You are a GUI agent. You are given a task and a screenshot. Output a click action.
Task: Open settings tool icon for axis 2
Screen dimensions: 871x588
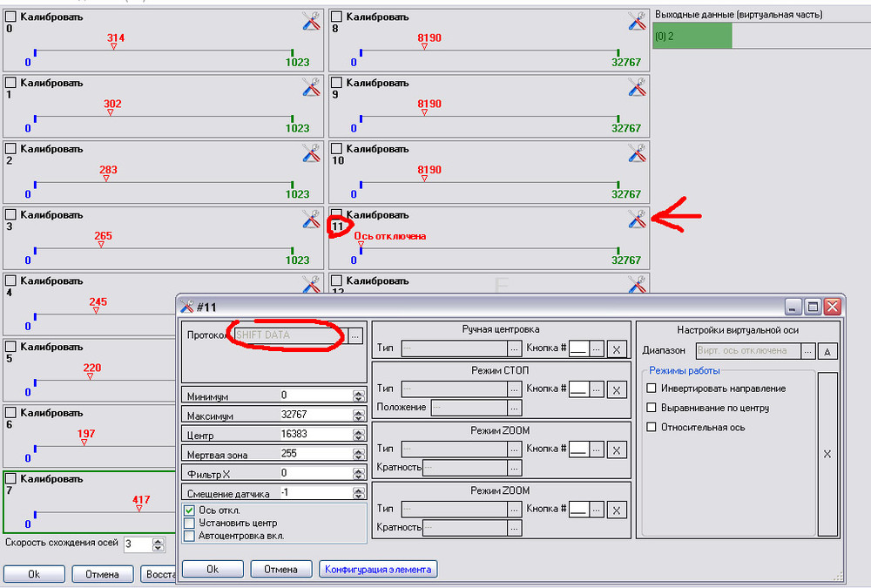311,153
